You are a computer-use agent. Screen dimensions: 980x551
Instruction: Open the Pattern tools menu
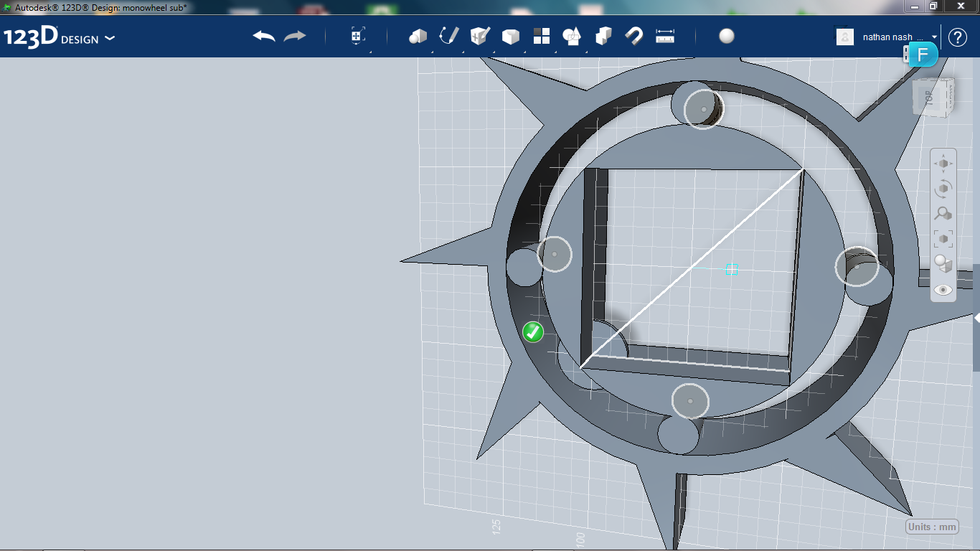pyautogui.click(x=542, y=36)
